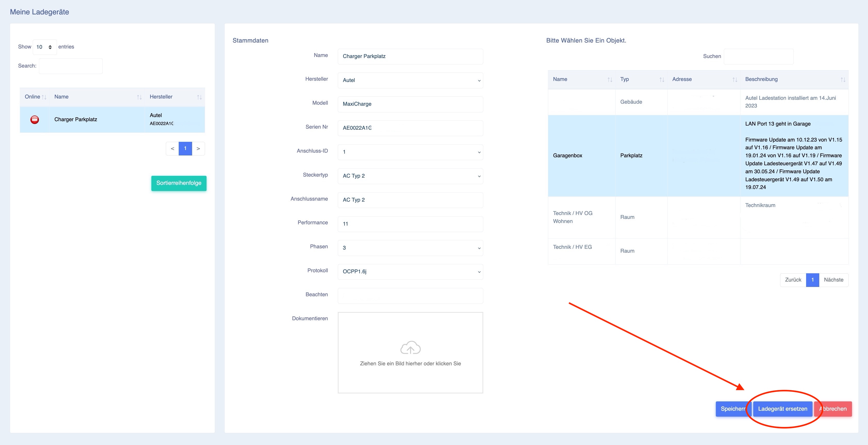The height and width of the screenshot is (445, 868).
Task: Click Autel Ladestation installiert description cell
Action: pos(794,102)
